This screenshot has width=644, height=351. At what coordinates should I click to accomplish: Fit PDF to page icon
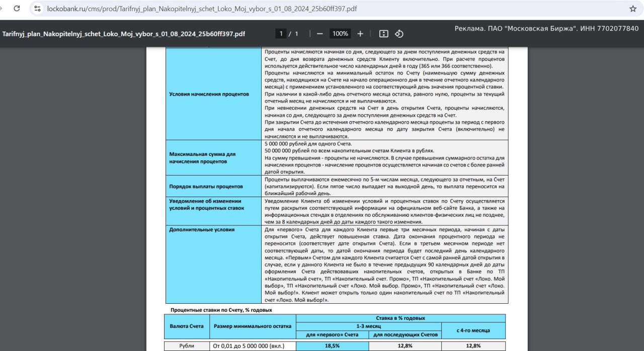point(383,34)
